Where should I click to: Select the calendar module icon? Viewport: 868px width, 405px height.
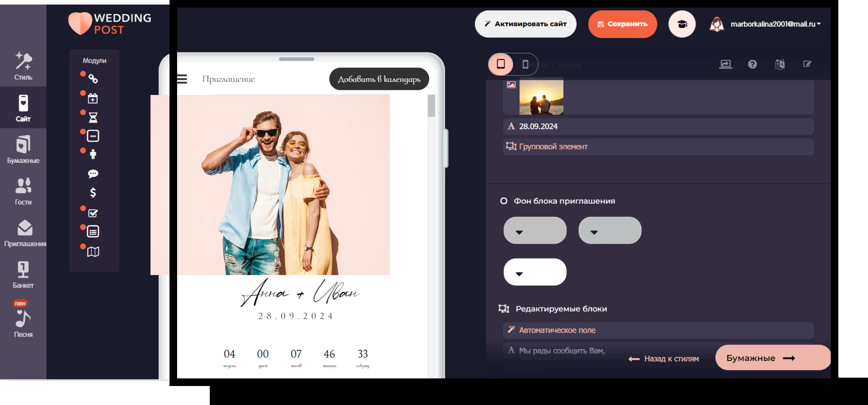pyautogui.click(x=93, y=98)
